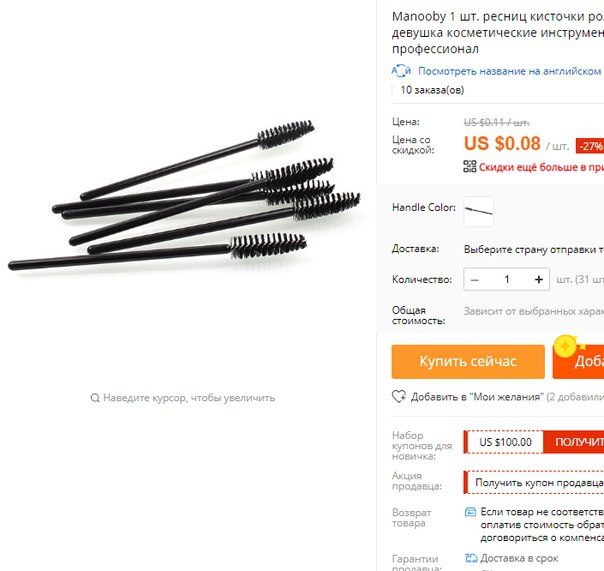This screenshot has width=604, height=571.
Task: Click the orange Купить сейчас button
Action: pos(468,361)
